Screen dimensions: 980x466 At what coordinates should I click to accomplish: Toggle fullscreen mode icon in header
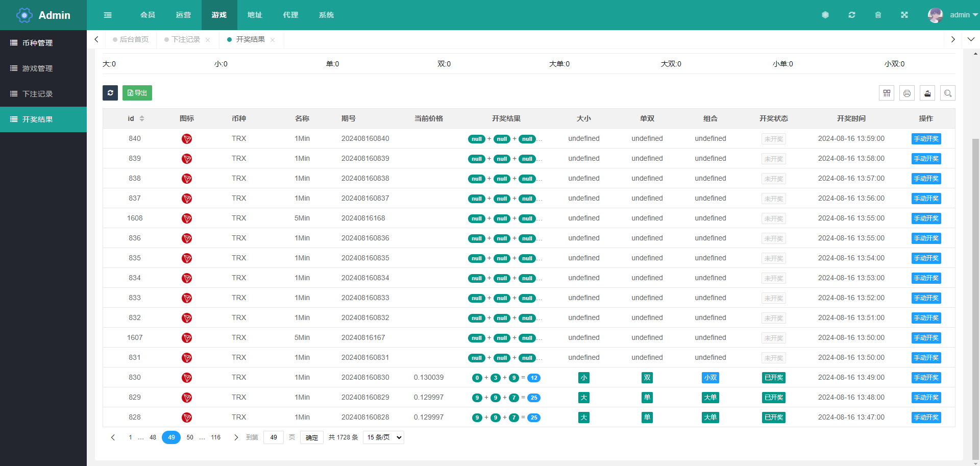click(904, 15)
